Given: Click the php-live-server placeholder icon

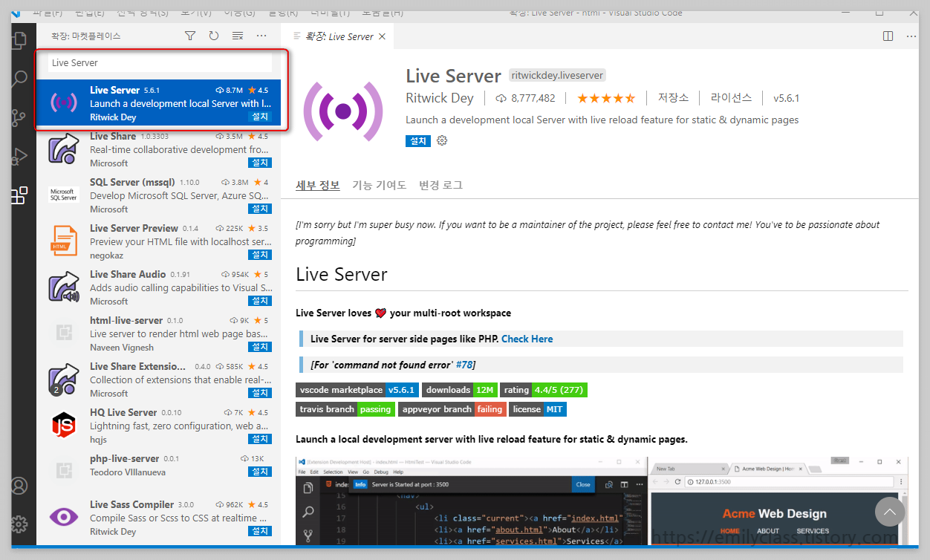Looking at the screenshot, I should tap(64, 472).
